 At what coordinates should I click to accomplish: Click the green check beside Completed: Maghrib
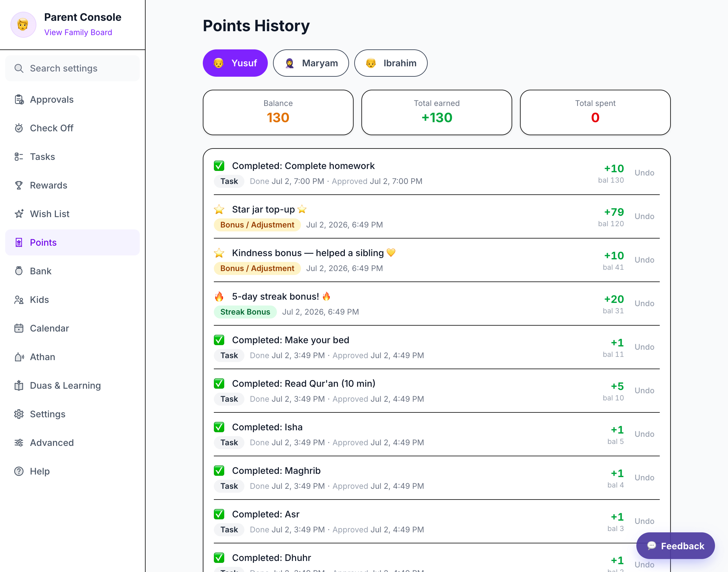click(x=219, y=471)
